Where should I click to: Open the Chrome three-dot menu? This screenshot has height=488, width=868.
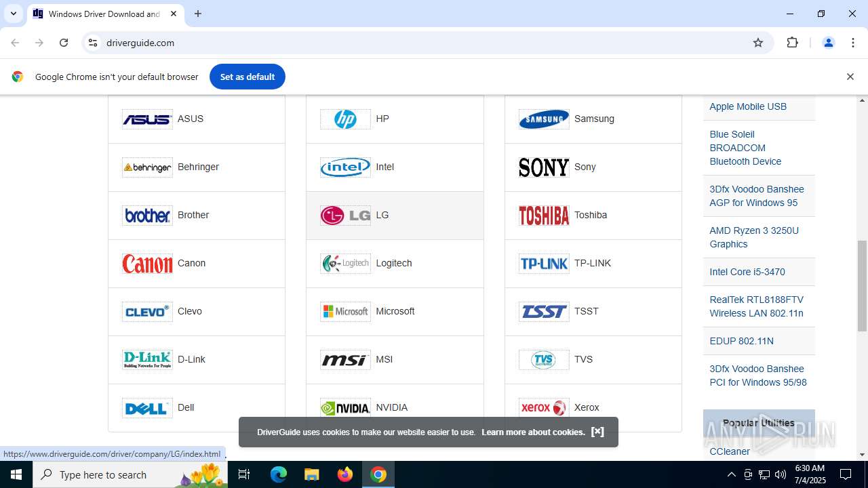853,43
